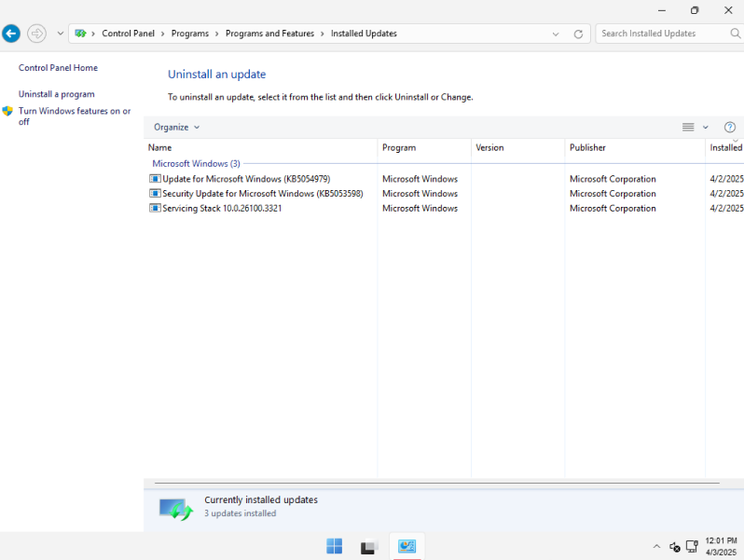
Task: Open the view options dropdown arrow
Action: pyautogui.click(x=705, y=127)
